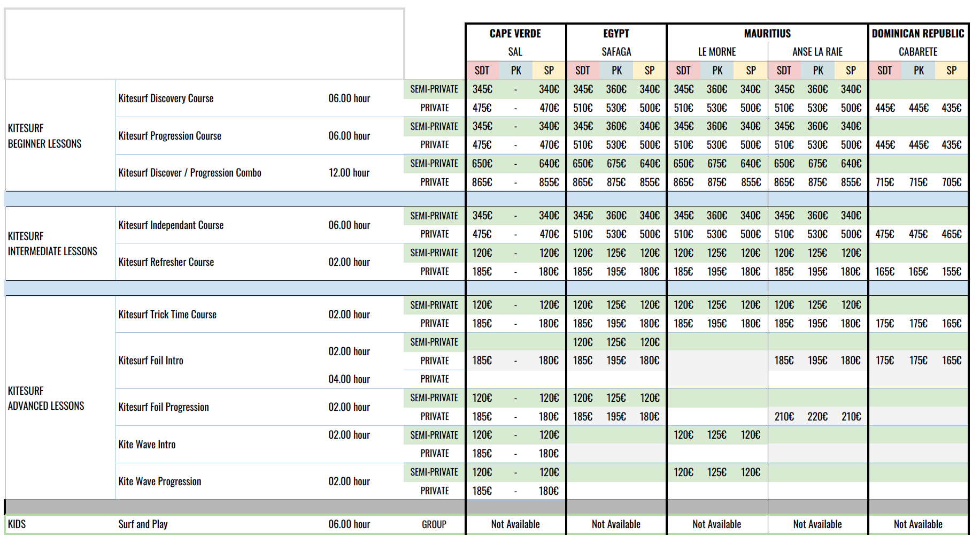This screenshot has height=543, width=980.
Task: Click Combo private 865€ Sal SDT price
Action: pos(482,182)
